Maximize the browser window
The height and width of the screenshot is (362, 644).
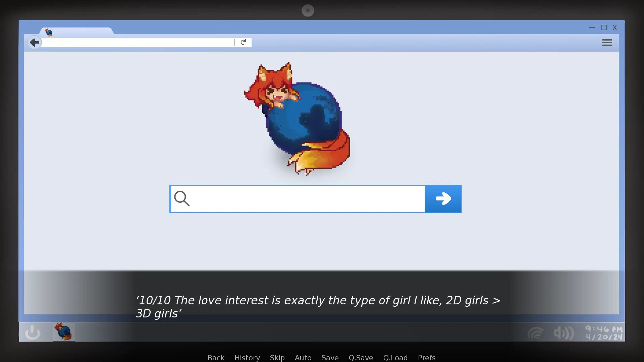(604, 27)
